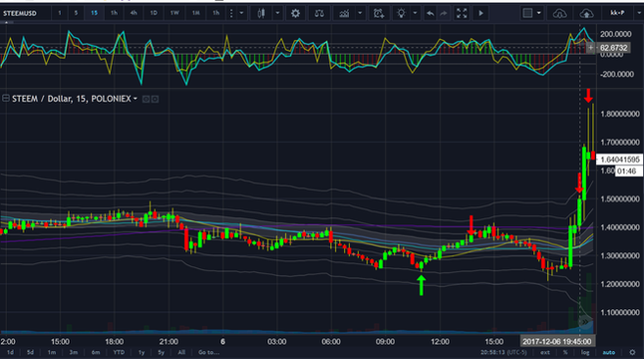Set date range to 1m

pos(51,352)
